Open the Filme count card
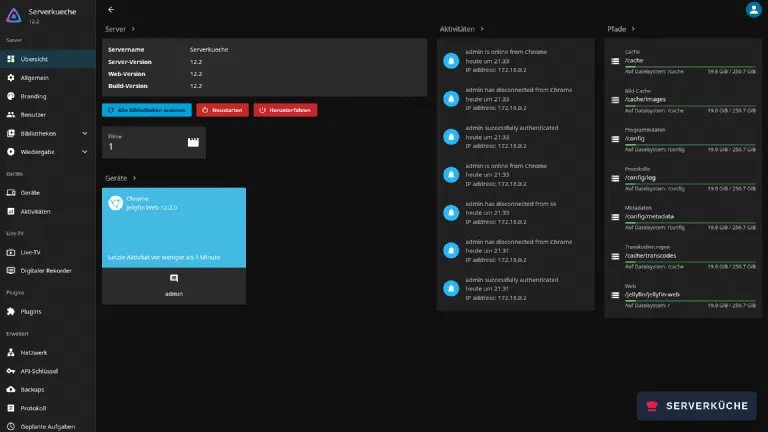The height and width of the screenshot is (432, 768). tap(154, 142)
